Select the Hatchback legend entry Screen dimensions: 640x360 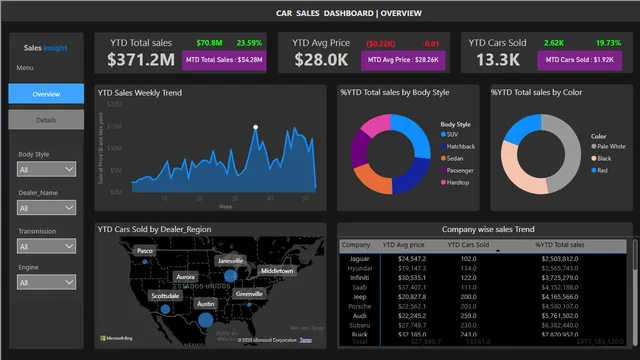click(x=458, y=146)
